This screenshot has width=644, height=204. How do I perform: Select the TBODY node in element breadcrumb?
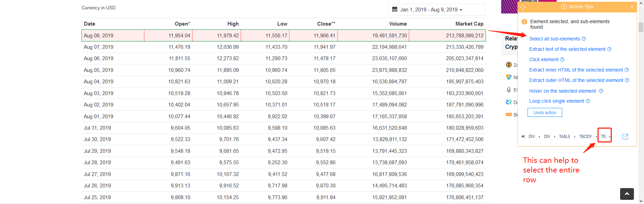(x=585, y=137)
